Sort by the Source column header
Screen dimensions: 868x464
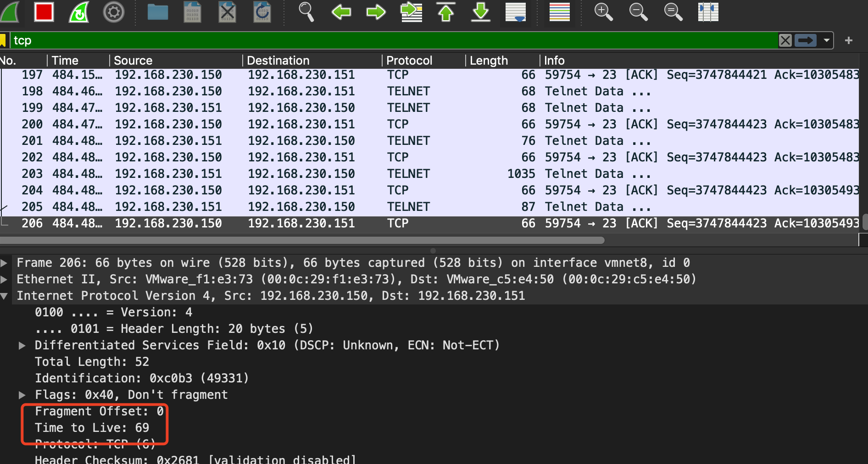(176, 61)
